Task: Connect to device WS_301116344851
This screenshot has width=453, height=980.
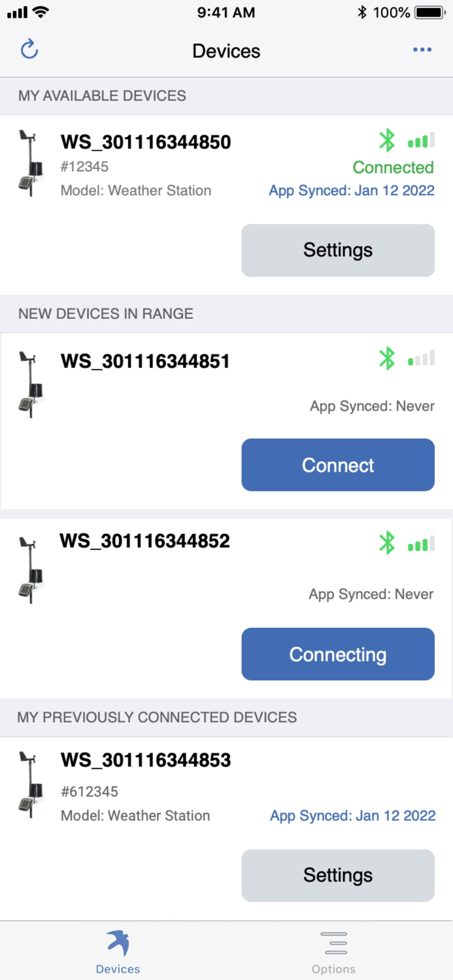Action: point(337,465)
